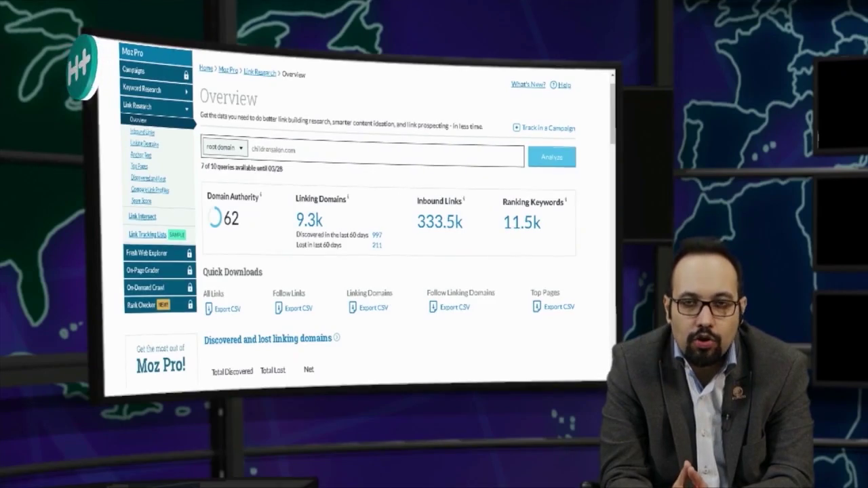Click Export CSV text under All Links
Image resolution: width=868 pixels, height=488 pixels.
point(228,309)
